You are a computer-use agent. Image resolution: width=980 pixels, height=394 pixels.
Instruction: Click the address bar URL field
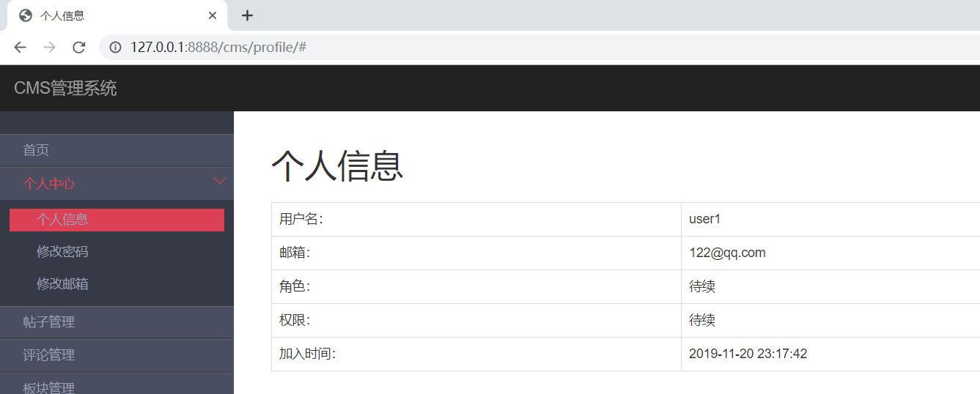click(539, 48)
